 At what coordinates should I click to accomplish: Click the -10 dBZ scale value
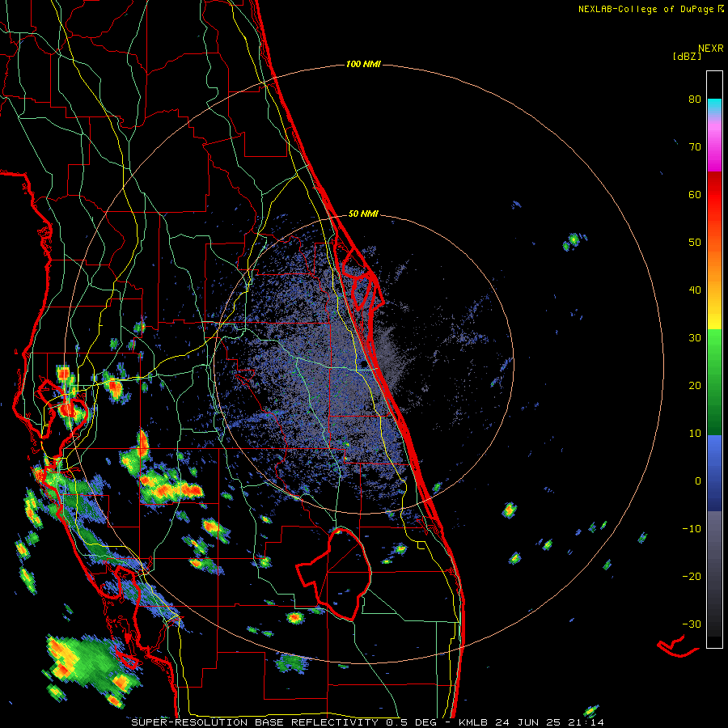tap(692, 529)
